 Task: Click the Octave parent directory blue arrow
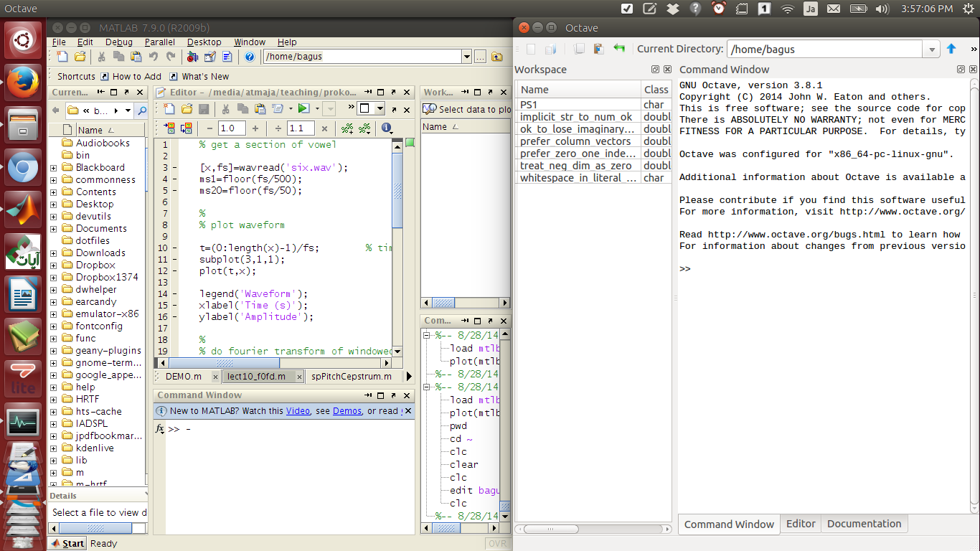coord(951,49)
